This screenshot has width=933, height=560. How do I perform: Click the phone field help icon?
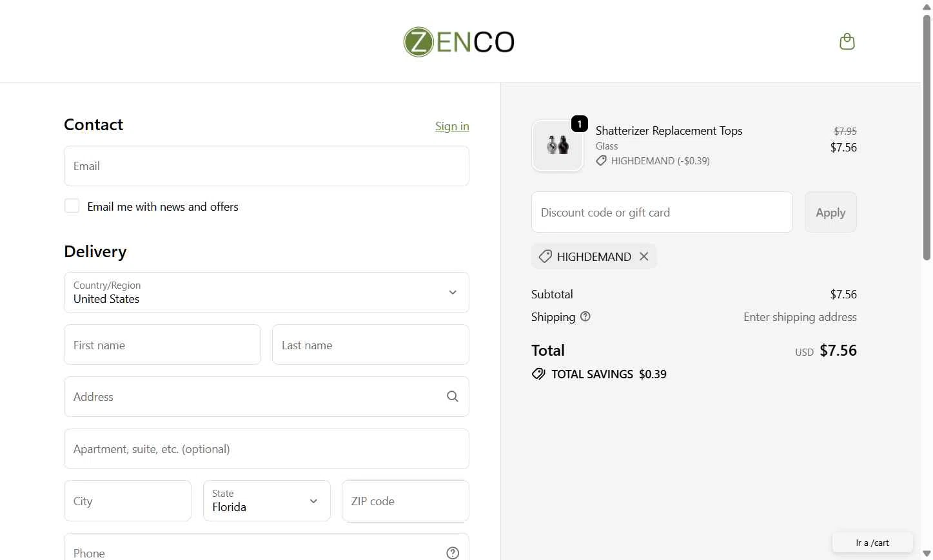[453, 553]
